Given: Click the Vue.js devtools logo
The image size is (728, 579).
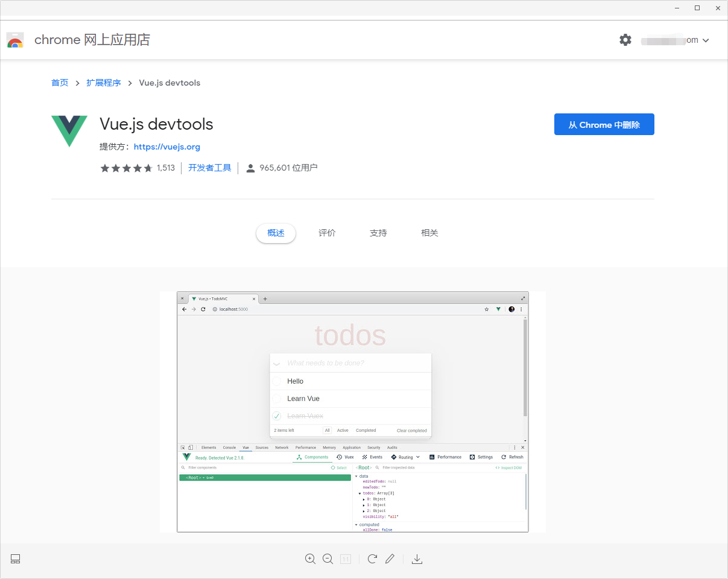Looking at the screenshot, I should tap(69, 131).
